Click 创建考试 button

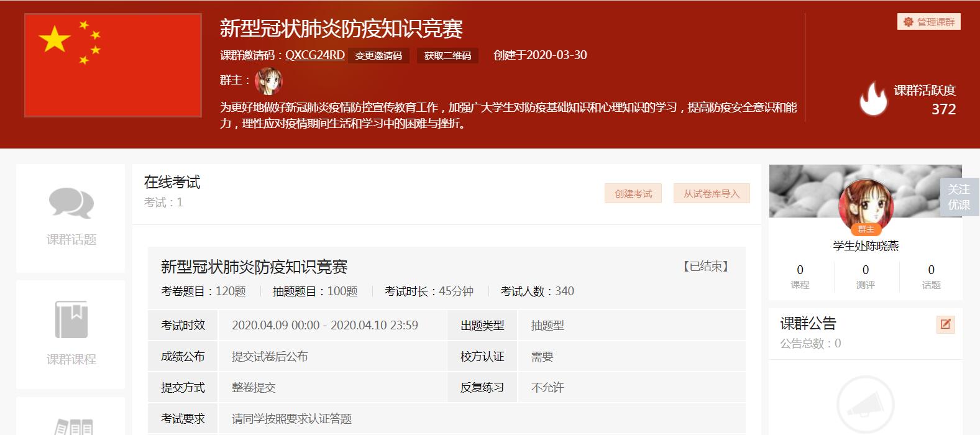633,194
